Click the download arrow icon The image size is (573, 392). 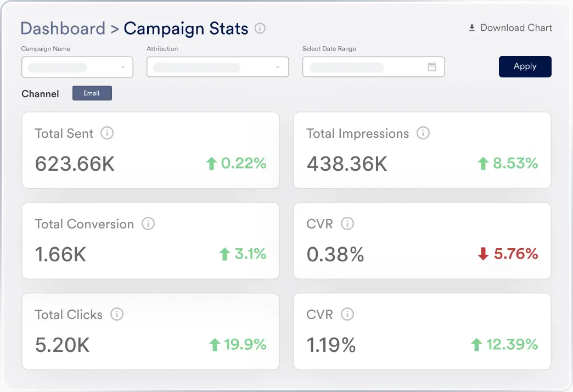click(471, 28)
